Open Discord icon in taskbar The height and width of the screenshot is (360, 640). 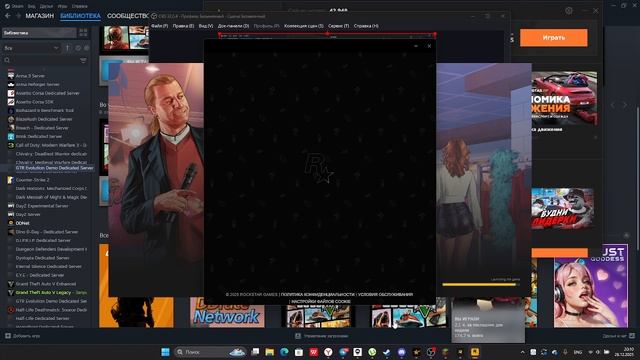coord(402,352)
